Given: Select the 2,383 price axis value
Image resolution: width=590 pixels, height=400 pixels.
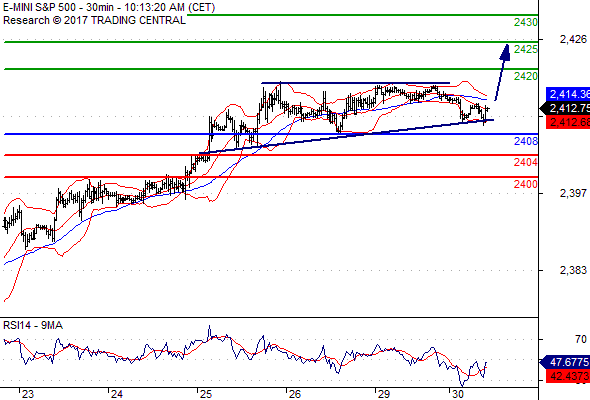Looking at the screenshot, I should click(x=573, y=270).
